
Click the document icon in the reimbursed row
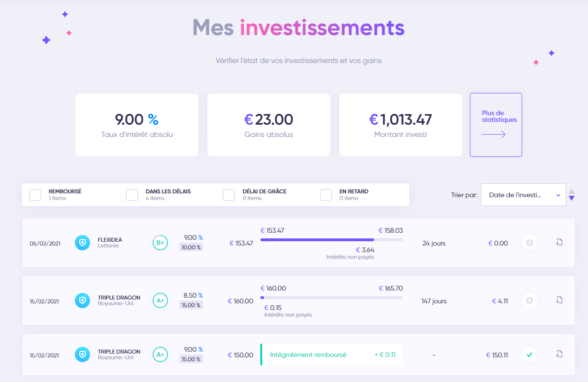click(x=559, y=354)
